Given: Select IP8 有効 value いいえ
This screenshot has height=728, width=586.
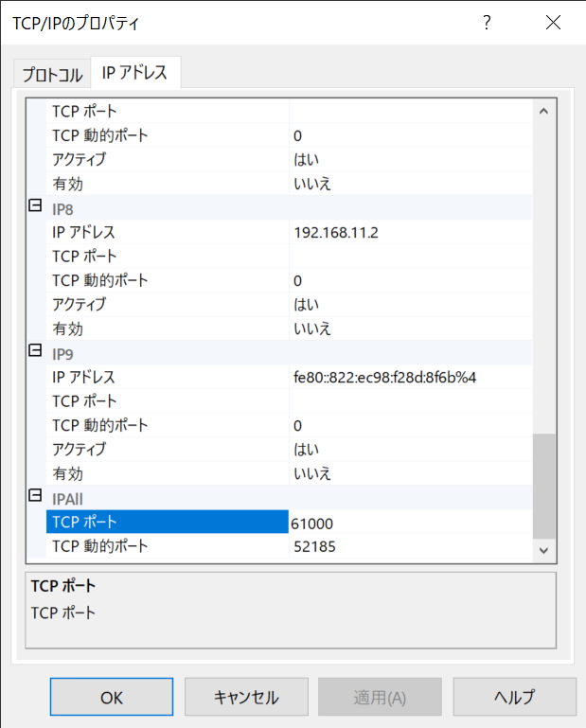Looking at the screenshot, I should [x=407, y=328].
